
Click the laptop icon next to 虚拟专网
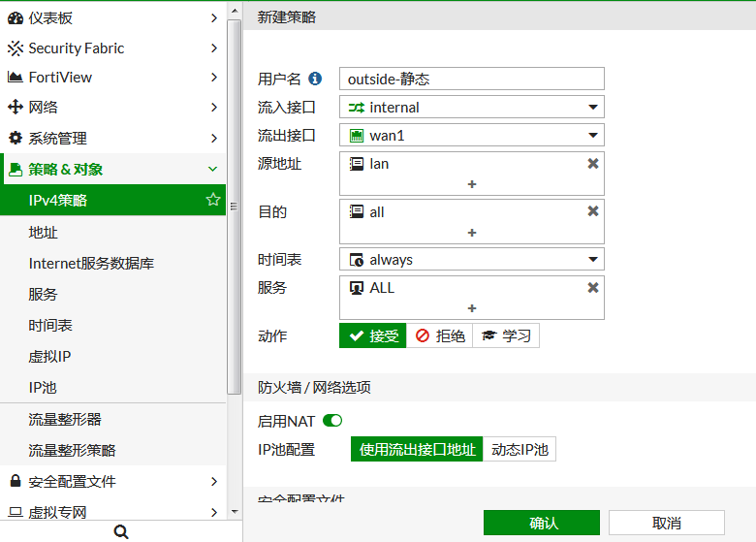[16, 512]
